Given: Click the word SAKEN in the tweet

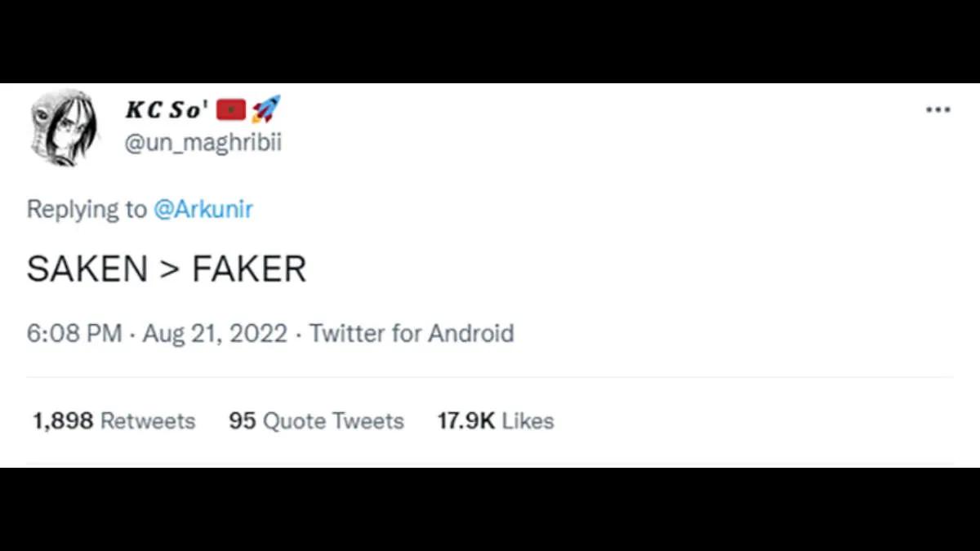Looking at the screenshot, I should click(87, 269).
